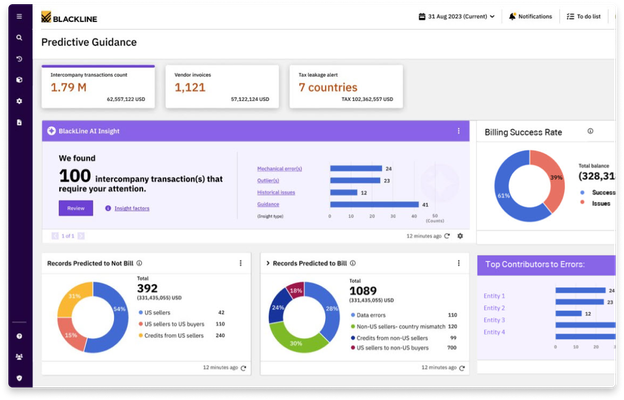Screen dimensions: 624x400
Task: Open the Notifications menu item
Action: point(530,16)
